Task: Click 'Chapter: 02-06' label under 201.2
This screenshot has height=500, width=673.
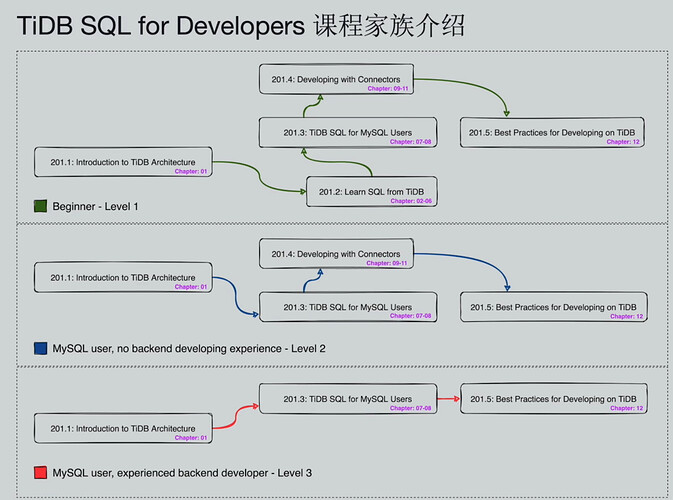Action: [x=411, y=201]
